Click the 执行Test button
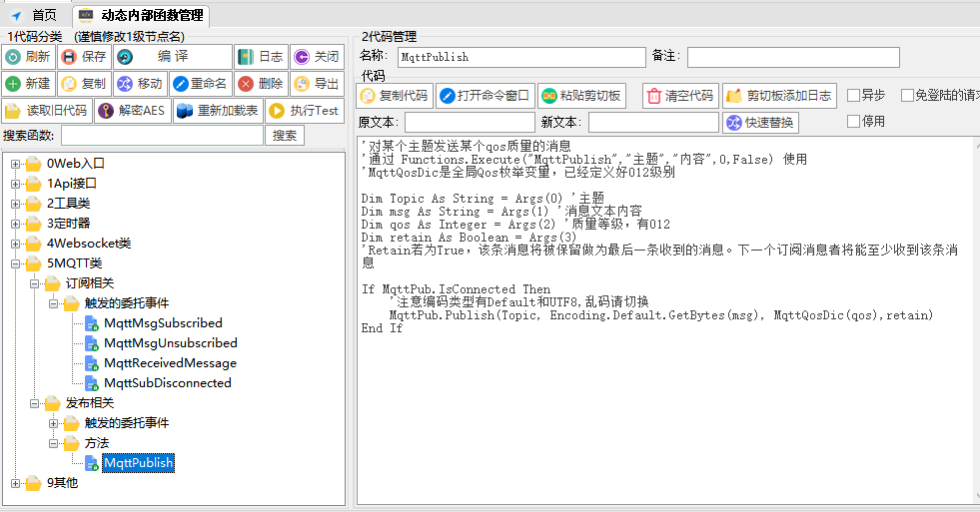This screenshot has width=980, height=512. coord(305,111)
